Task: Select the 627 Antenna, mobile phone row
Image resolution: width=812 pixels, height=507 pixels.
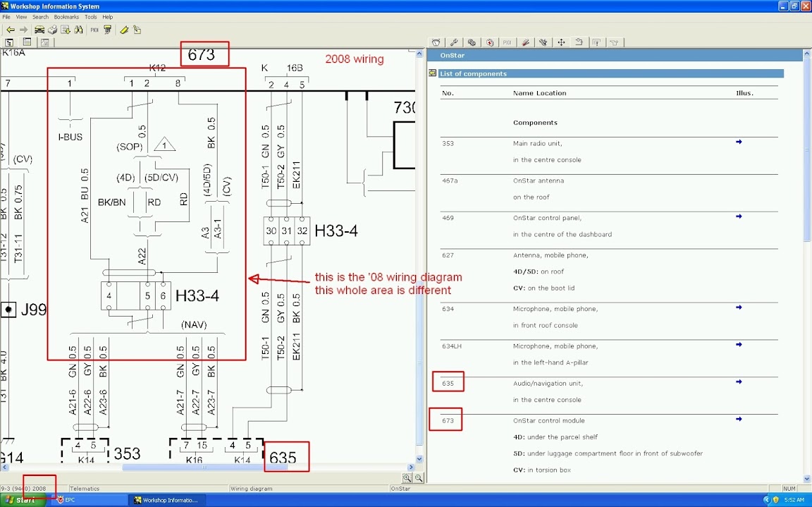Action: 609,272
